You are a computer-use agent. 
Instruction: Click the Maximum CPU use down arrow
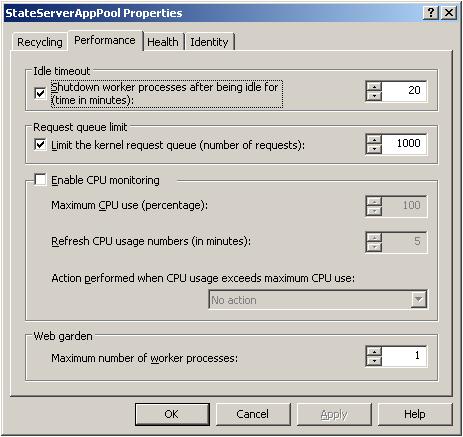[x=375, y=211]
